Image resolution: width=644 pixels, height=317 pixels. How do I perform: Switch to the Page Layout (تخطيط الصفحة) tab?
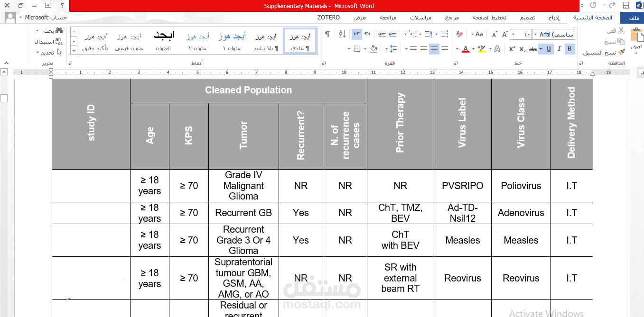[489, 18]
